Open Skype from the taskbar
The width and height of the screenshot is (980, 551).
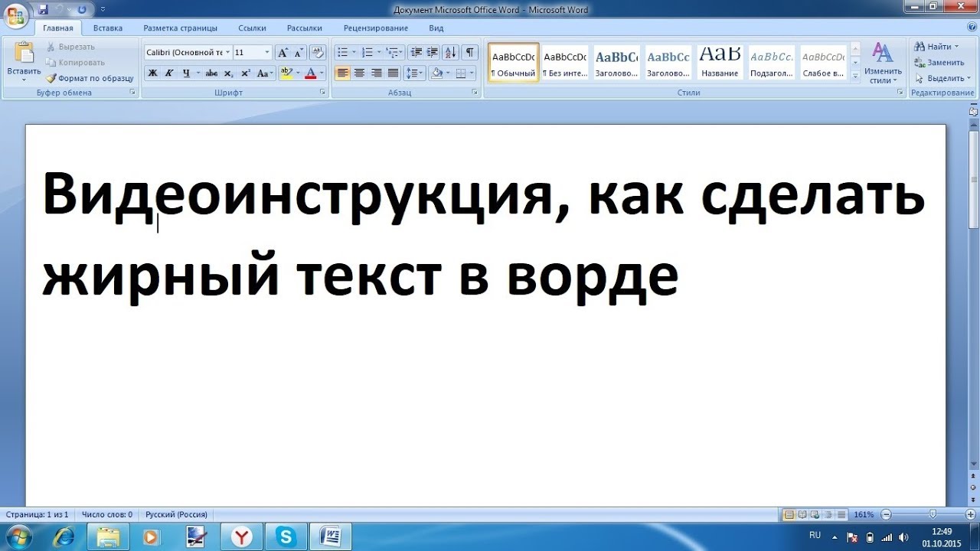(x=286, y=536)
